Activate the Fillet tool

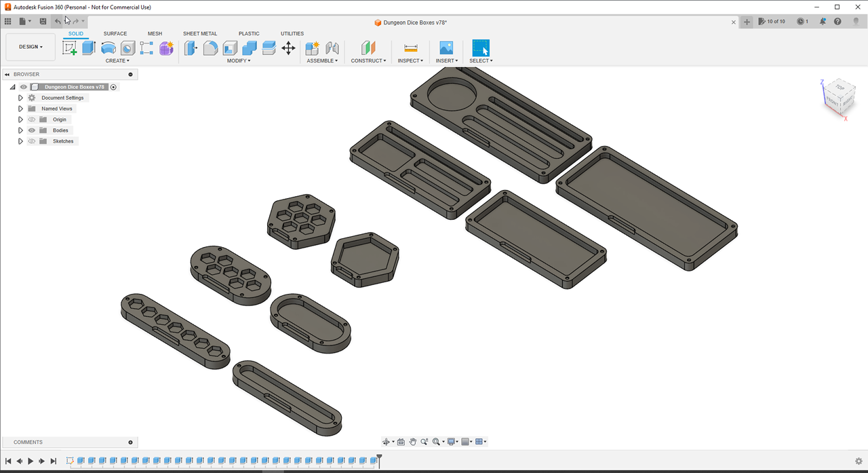[x=211, y=48]
